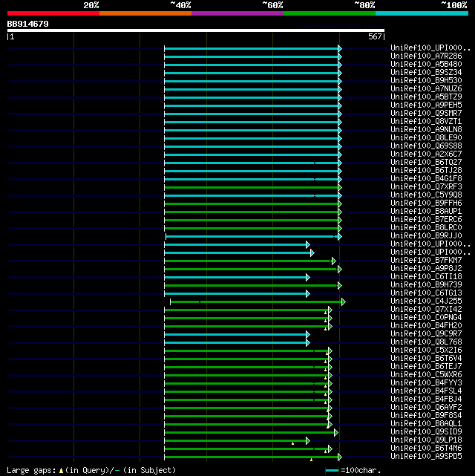475x476 pixels.
Task: Select the UniRef100_B9H739 label
Action: (426, 285)
